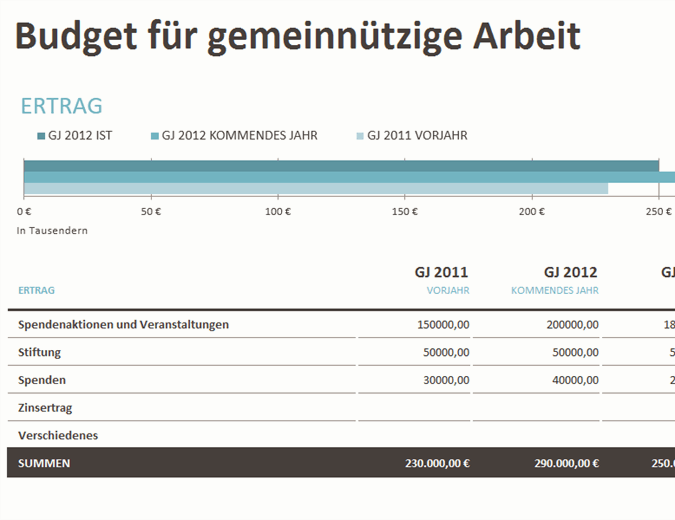Click the Zinsertrag row label

[x=45, y=408]
